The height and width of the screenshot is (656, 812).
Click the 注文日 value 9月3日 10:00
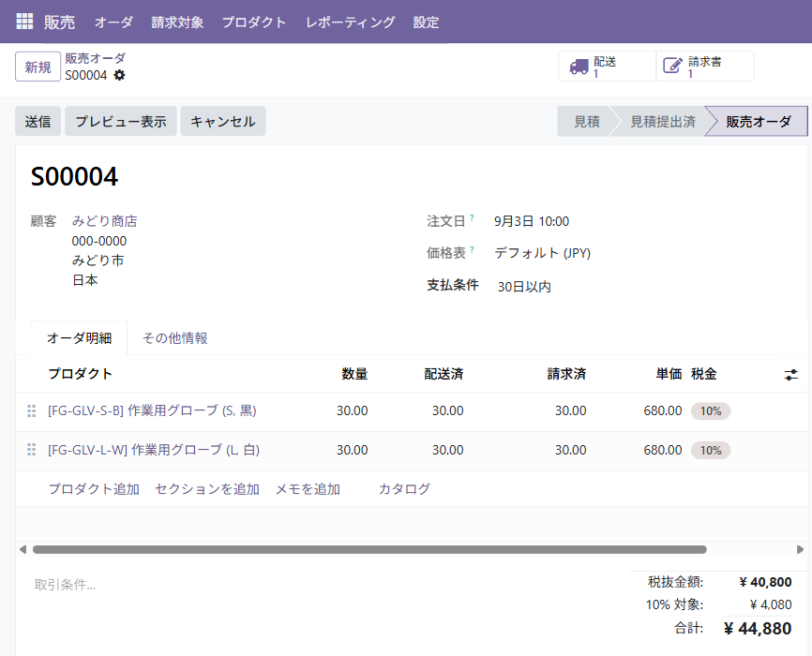point(532,221)
